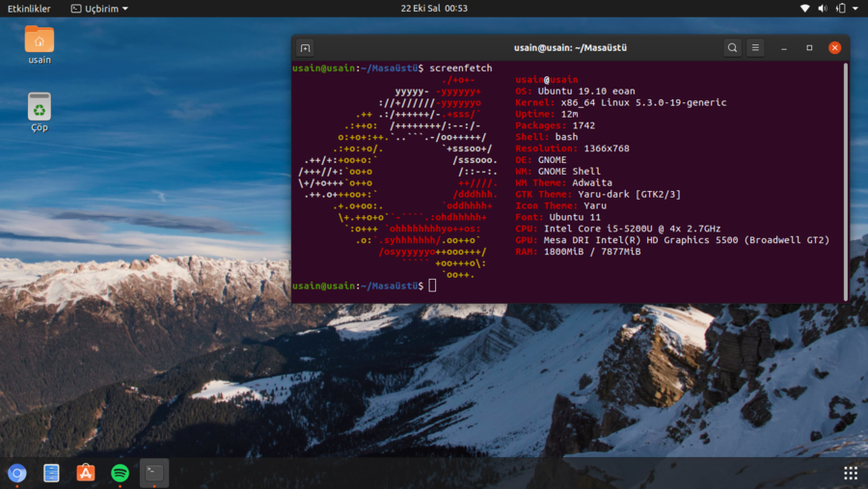
Task: Click the terminal prompt cursor
Action: 432,285
